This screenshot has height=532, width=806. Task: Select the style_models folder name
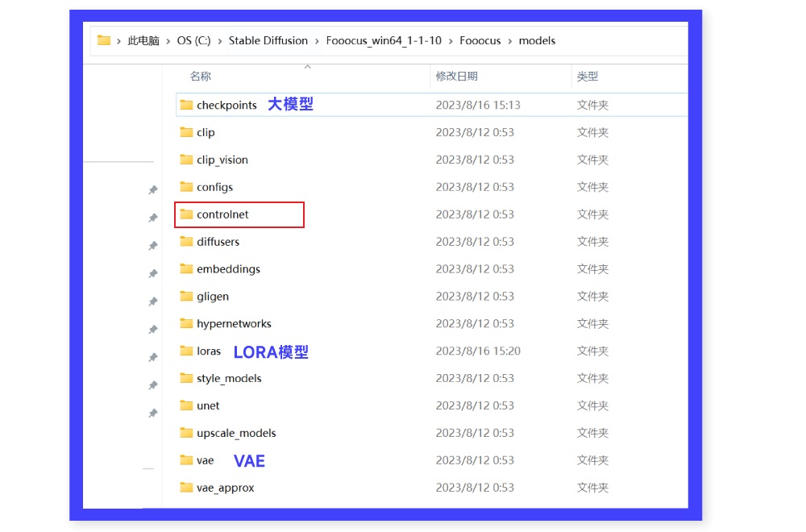click(229, 378)
